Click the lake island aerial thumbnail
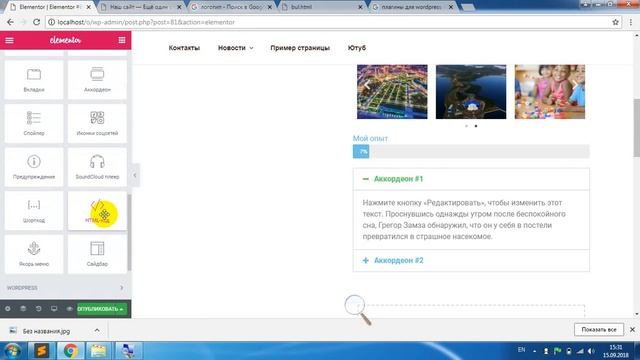The height and width of the screenshot is (360, 640). (x=471, y=92)
